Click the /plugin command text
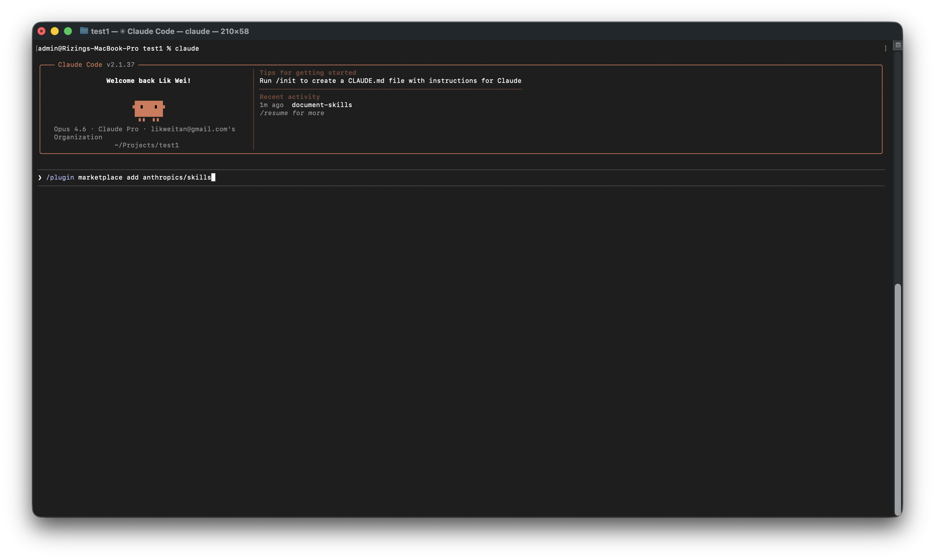The width and height of the screenshot is (935, 560). 60,177
